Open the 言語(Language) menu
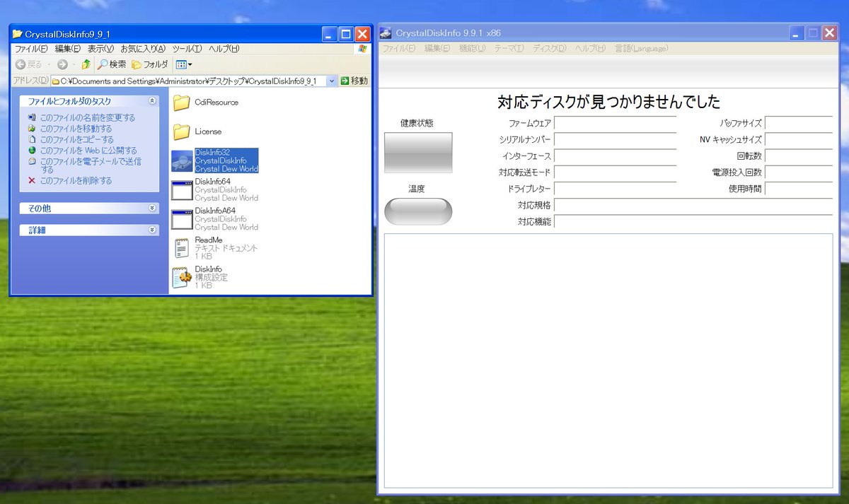This screenshot has height=504, width=849. pyautogui.click(x=641, y=49)
